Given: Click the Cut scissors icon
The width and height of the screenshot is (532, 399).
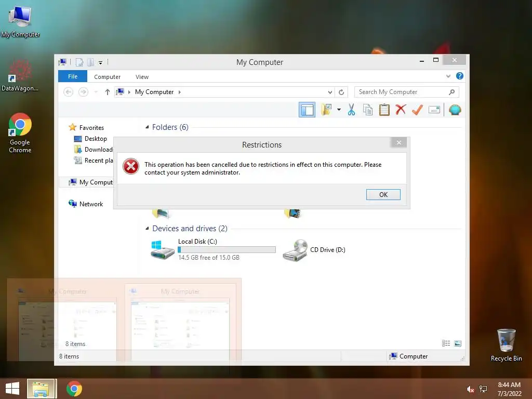Looking at the screenshot, I should [x=352, y=110].
